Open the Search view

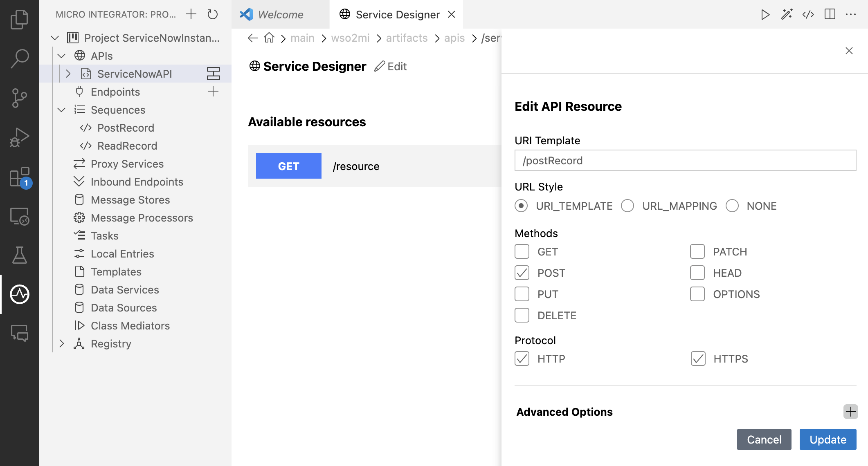coord(19,58)
